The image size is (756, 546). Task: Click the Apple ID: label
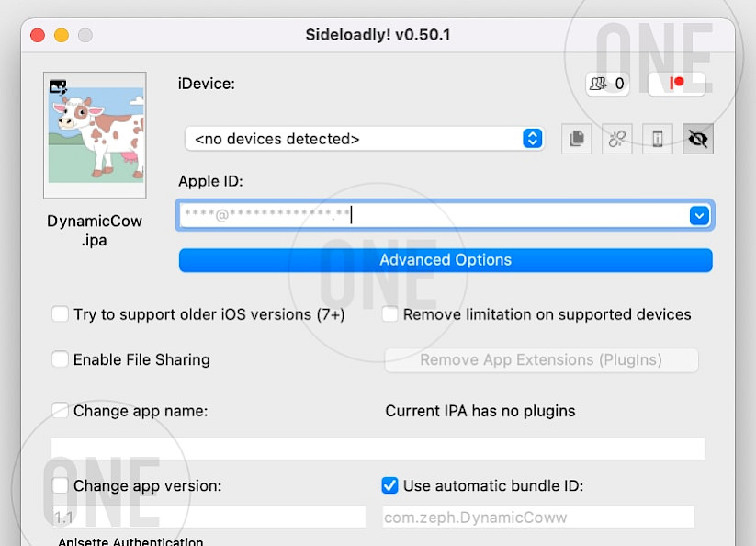coord(210,181)
